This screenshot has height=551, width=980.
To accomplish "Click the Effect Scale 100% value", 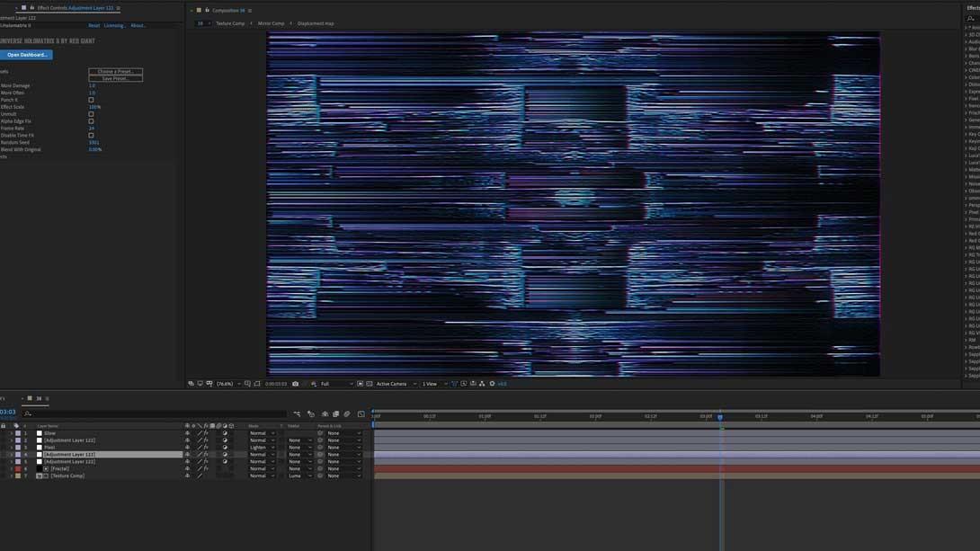I will [x=94, y=107].
